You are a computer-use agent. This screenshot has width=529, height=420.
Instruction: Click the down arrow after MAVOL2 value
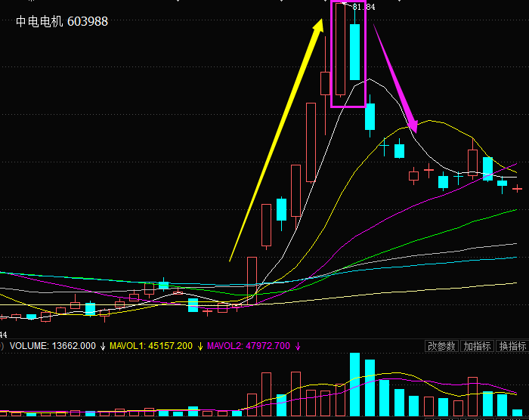click(x=298, y=346)
